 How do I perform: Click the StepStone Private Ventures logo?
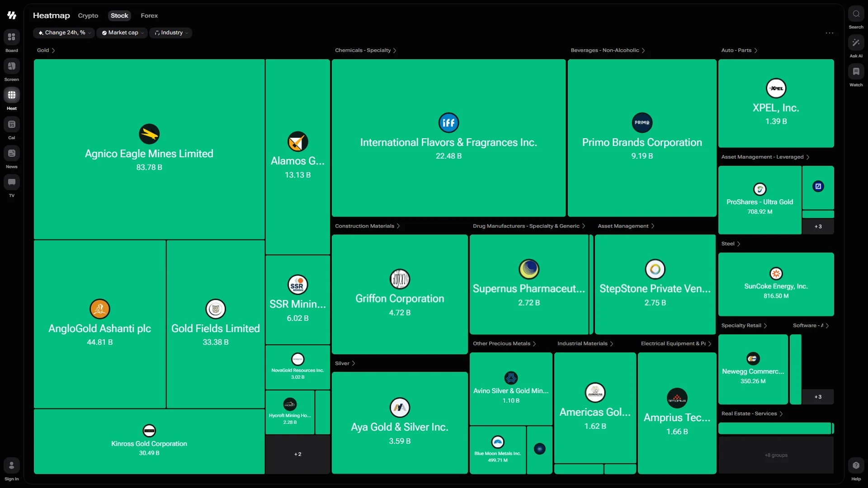pyautogui.click(x=655, y=269)
